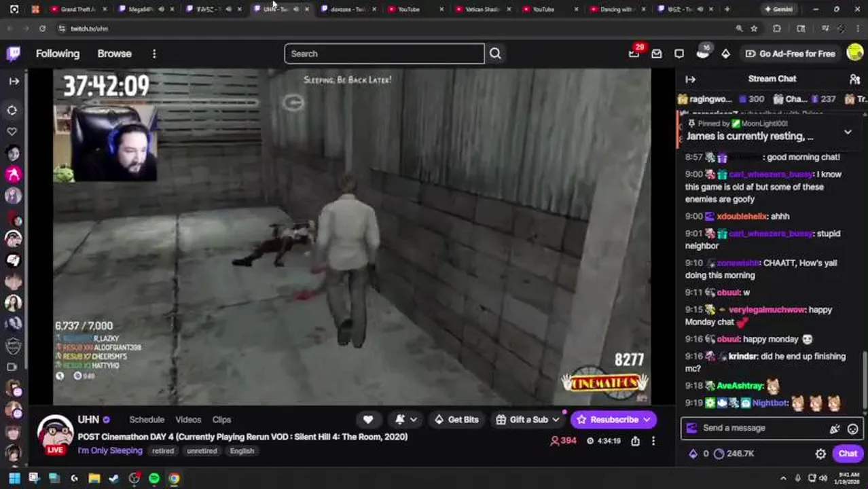Open Chrome from the taskbar
This screenshot has height=489, width=868.
coord(175,478)
